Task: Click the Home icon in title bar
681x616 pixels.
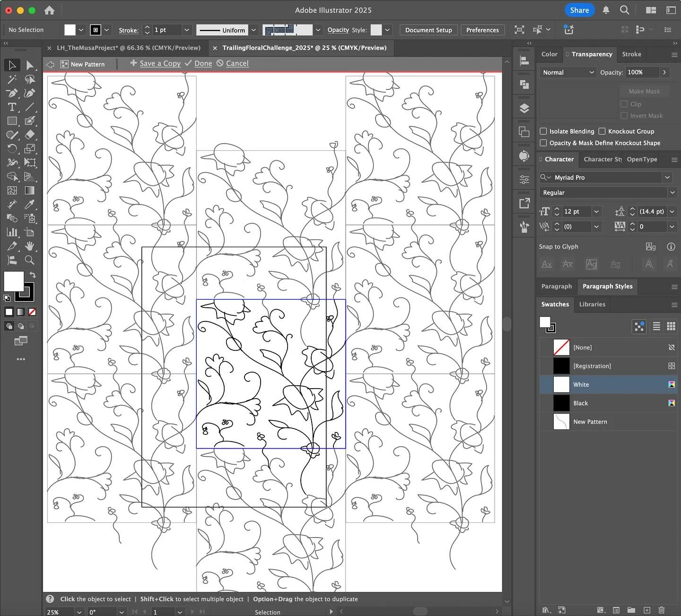Action: (x=49, y=10)
